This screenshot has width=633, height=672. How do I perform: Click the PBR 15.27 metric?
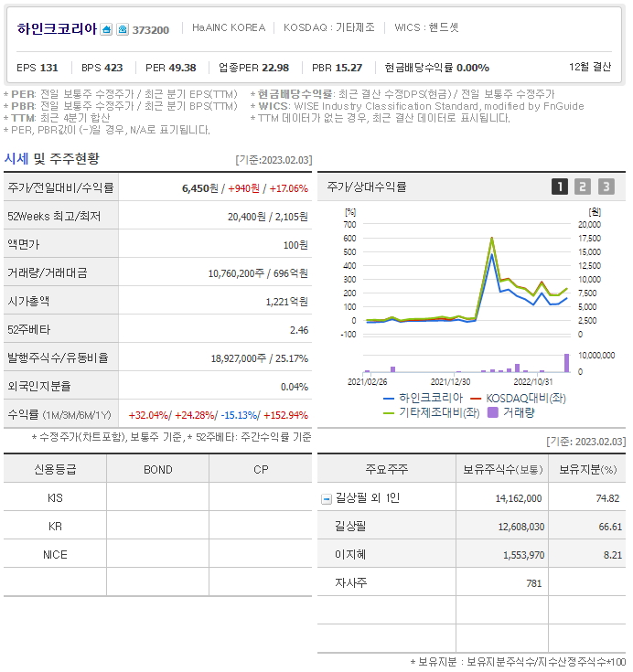pyautogui.click(x=338, y=68)
